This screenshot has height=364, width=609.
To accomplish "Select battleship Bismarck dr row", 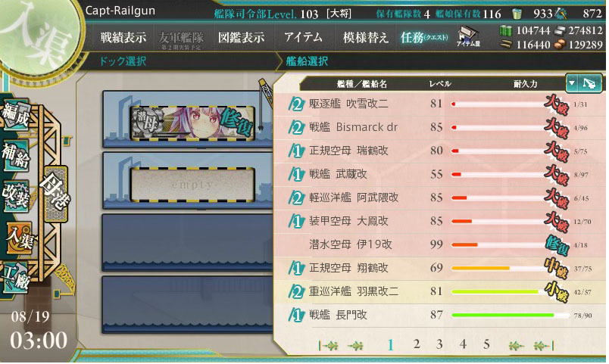I will (439, 127).
